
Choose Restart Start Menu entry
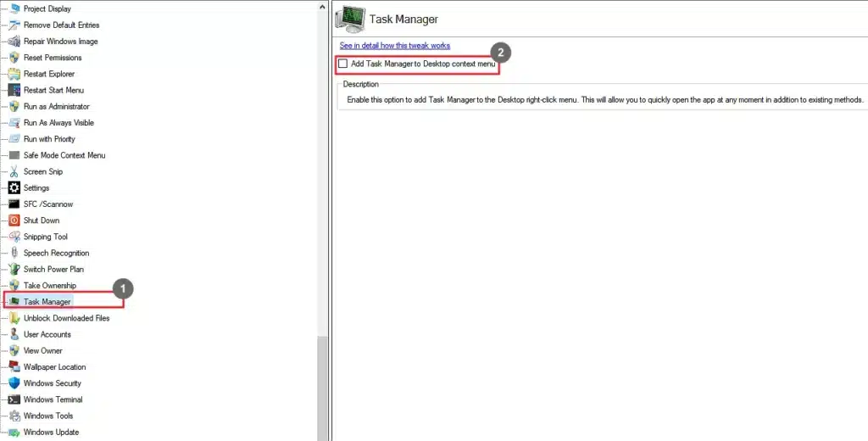pyautogui.click(x=53, y=90)
